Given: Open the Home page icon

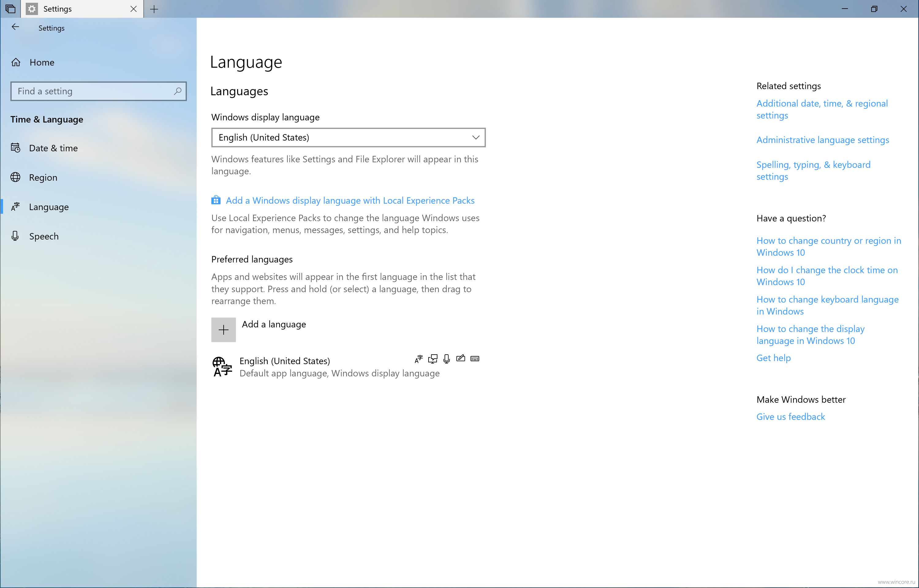Looking at the screenshot, I should coord(16,62).
